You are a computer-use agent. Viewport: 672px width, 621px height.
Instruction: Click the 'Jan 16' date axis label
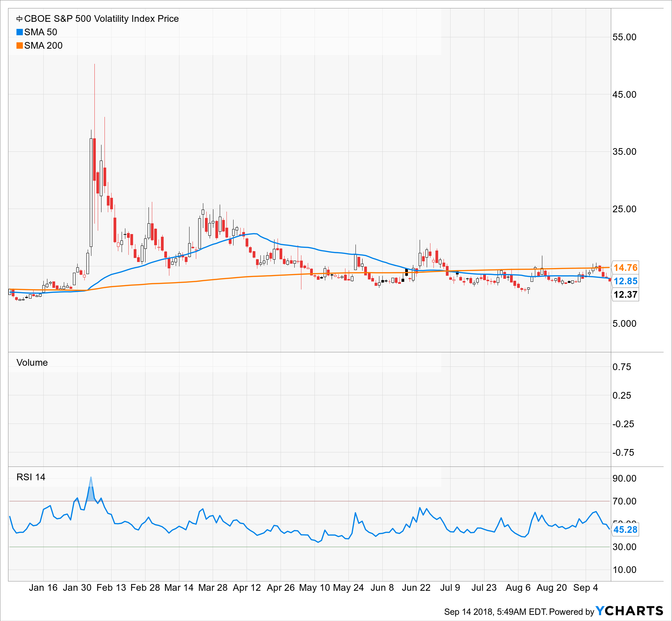coord(43,588)
